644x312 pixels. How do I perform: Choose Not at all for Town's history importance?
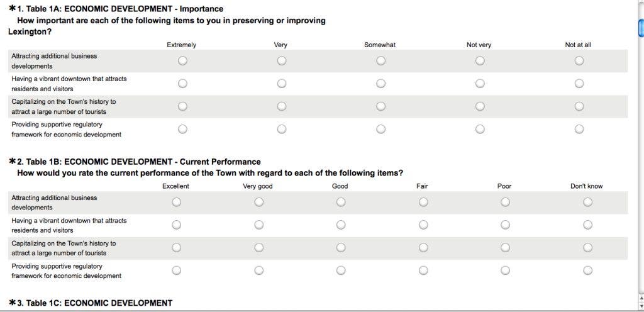pyautogui.click(x=579, y=106)
